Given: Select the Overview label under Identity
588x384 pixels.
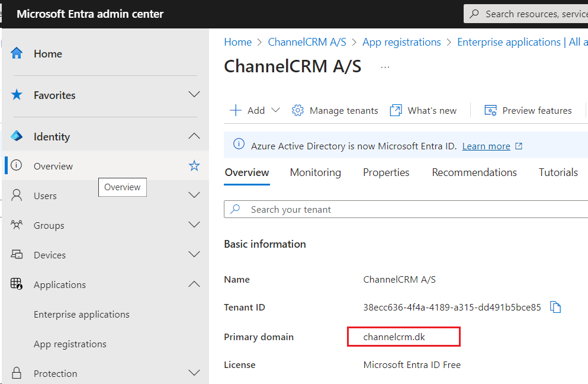Looking at the screenshot, I should click(53, 166).
